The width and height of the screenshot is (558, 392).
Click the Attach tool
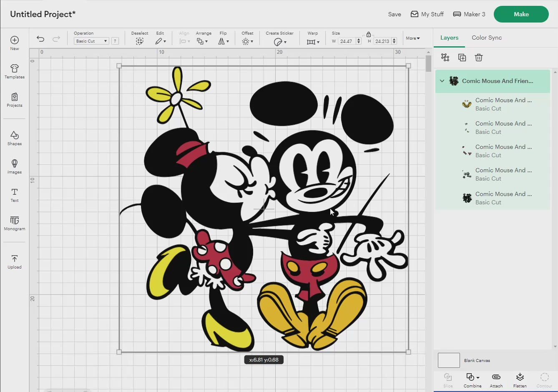[496, 380]
